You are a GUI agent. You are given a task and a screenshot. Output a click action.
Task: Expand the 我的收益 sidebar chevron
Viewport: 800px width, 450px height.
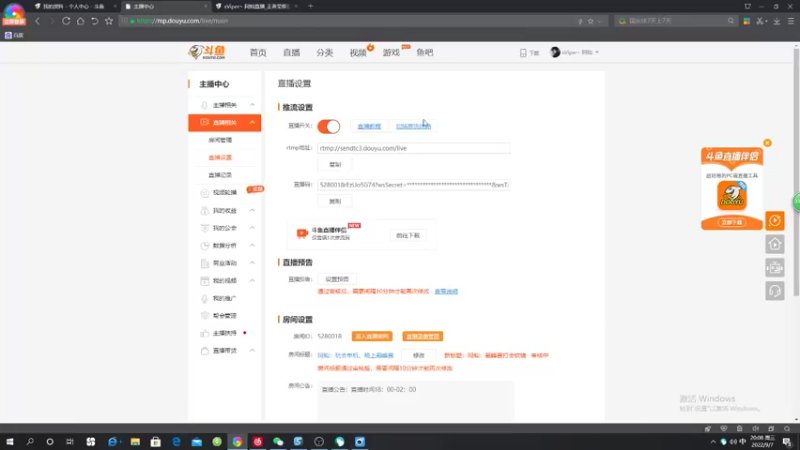coord(252,210)
